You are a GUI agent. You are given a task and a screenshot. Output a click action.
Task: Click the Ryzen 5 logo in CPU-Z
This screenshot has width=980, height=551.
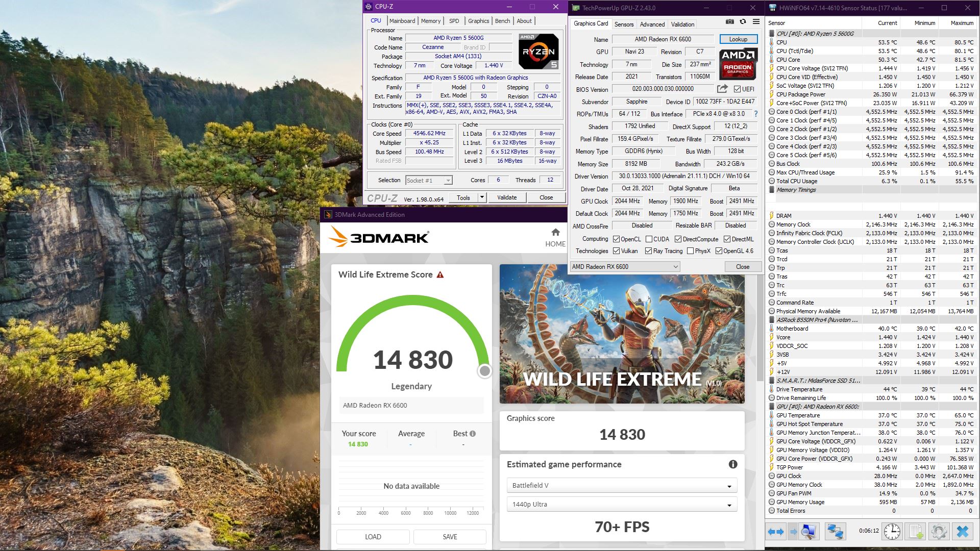click(x=538, y=52)
